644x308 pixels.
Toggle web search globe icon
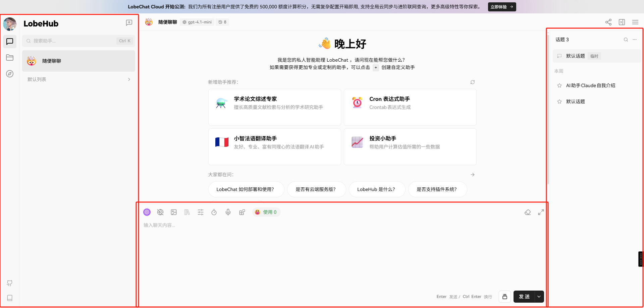coord(160,212)
